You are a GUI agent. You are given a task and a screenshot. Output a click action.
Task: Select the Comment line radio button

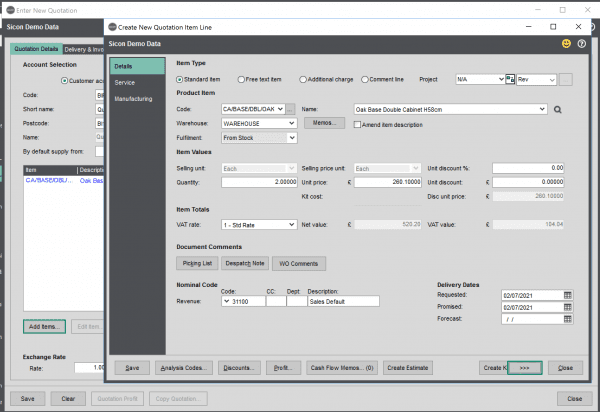pos(365,80)
